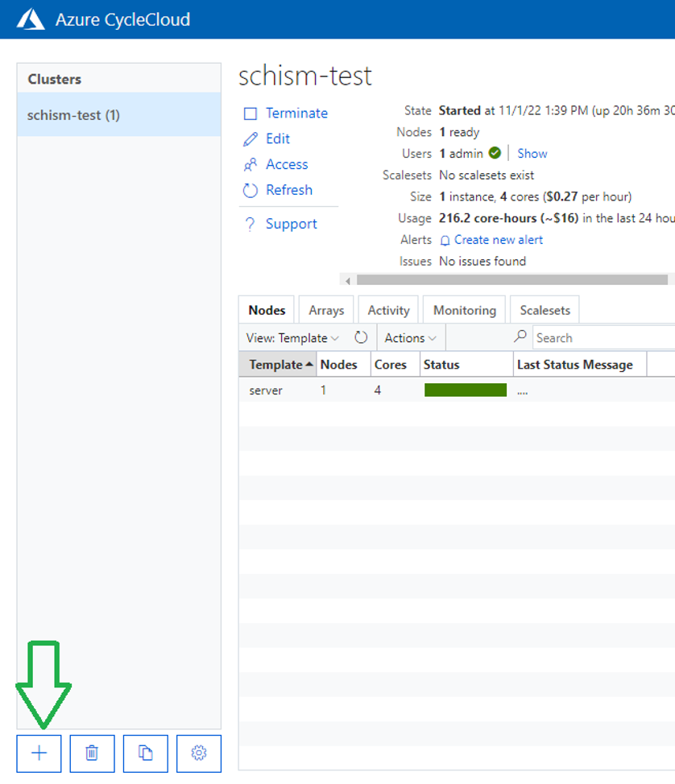Open cluster settings gear icon

(x=199, y=753)
